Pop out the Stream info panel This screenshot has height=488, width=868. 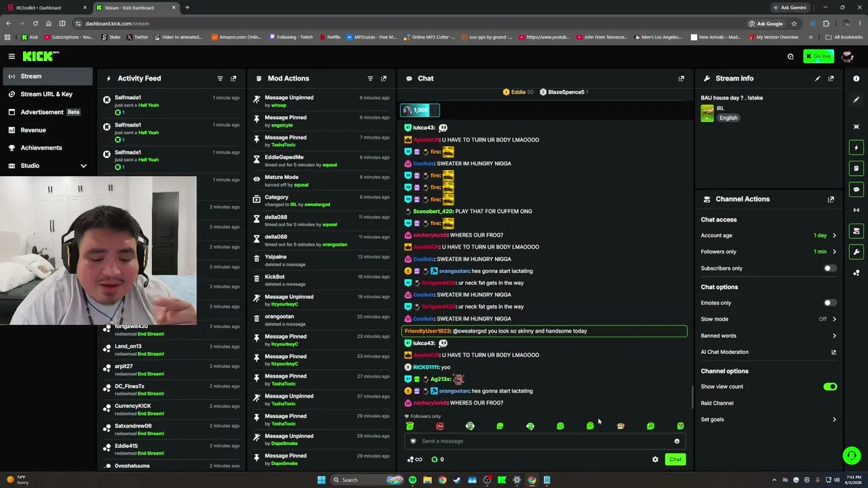coord(831,79)
